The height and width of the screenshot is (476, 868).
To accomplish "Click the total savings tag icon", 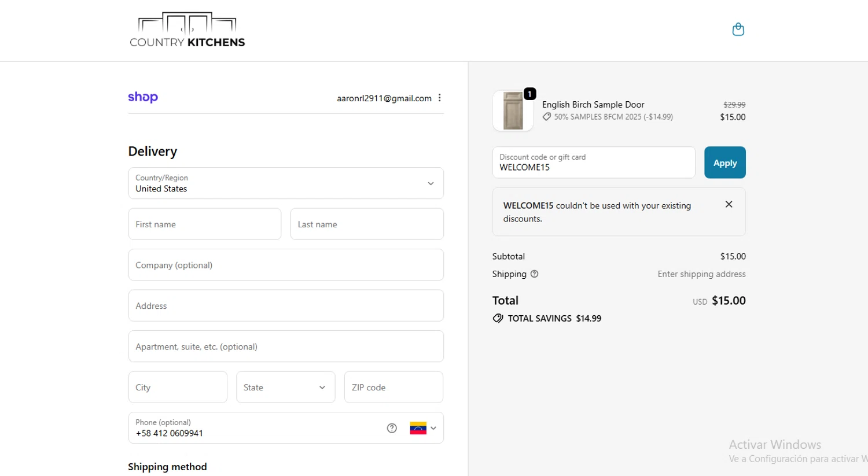I will pyautogui.click(x=498, y=319).
